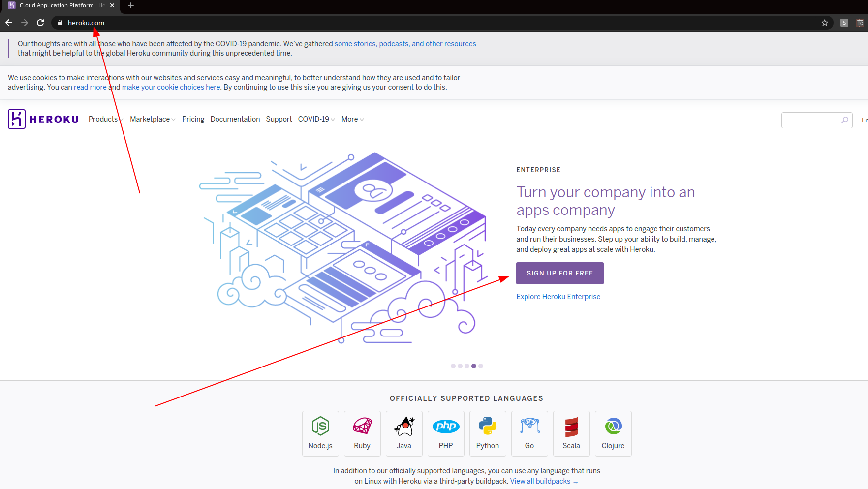Select the last carousel slide dot
Image resolution: width=868 pixels, height=489 pixels.
[x=481, y=366]
